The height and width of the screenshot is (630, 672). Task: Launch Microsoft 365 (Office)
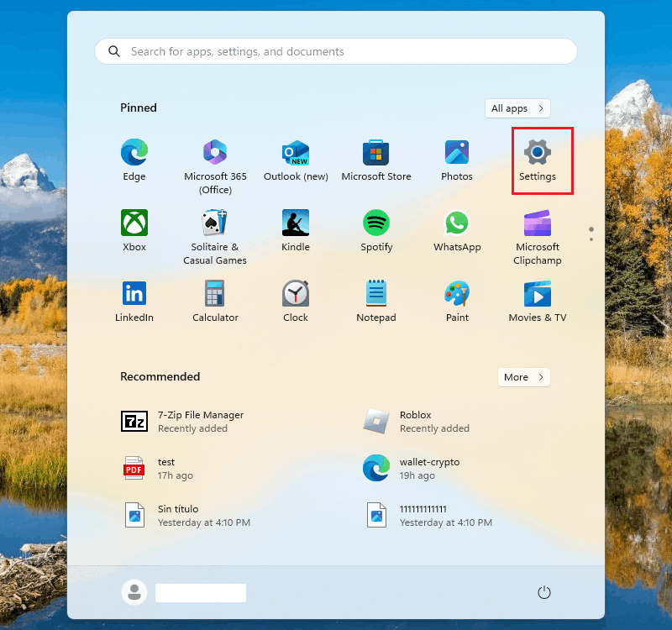point(215,166)
